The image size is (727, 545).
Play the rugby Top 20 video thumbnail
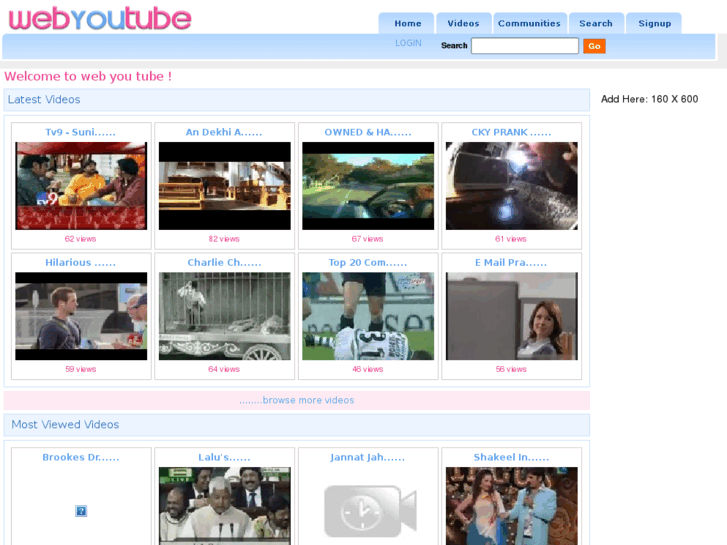coord(368,316)
